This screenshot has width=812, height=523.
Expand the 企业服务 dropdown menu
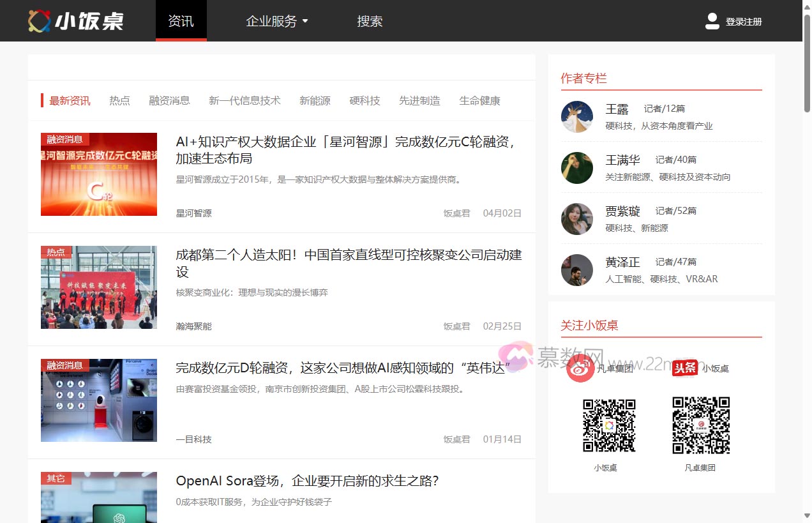276,21
